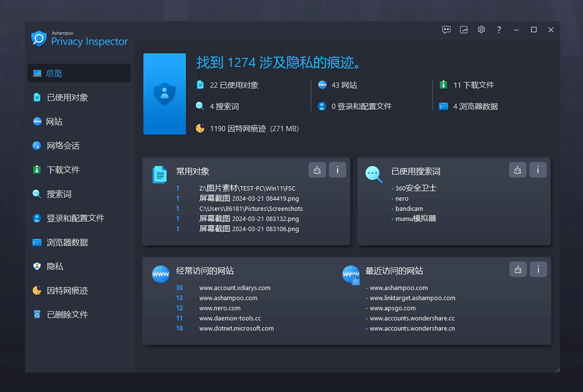Click the 1190 因特网痕迹 (271 MB) summary

coord(255,129)
